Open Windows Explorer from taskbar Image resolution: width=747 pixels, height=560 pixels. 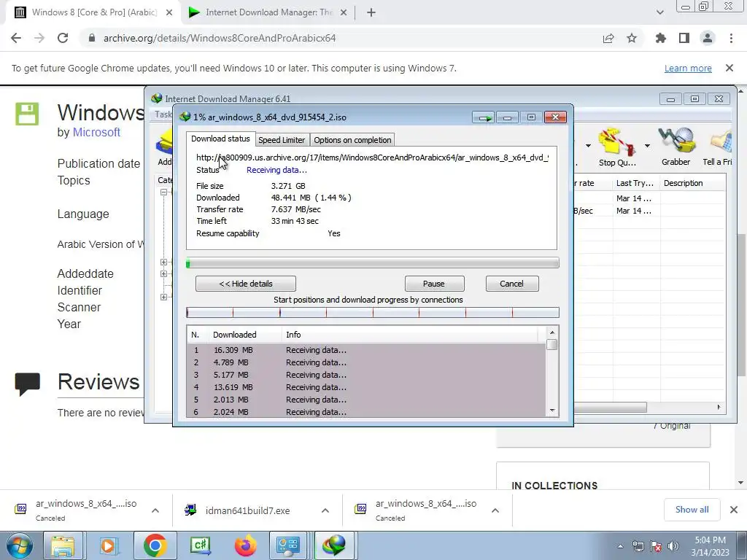coord(63,545)
